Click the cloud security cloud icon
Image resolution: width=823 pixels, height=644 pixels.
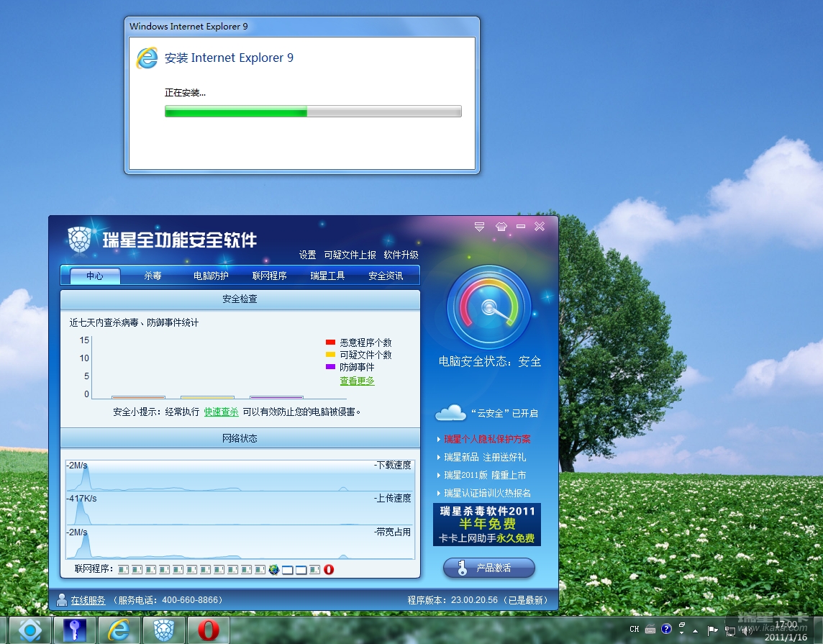(x=450, y=412)
